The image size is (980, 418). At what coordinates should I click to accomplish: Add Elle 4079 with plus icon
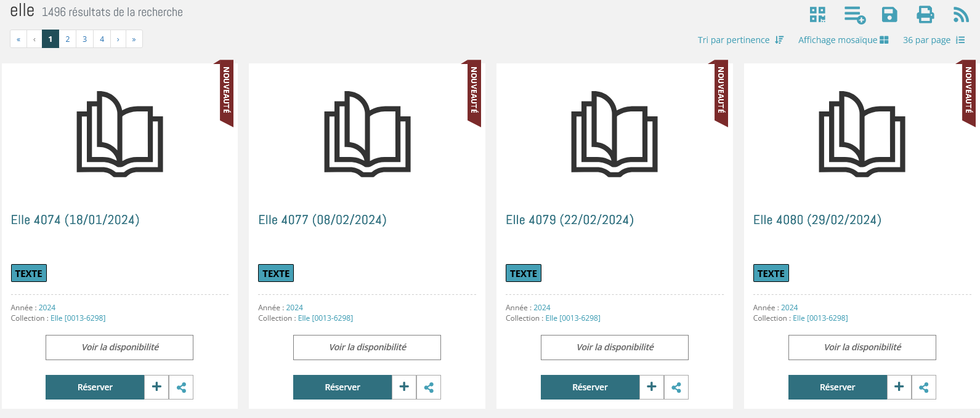point(652,387)
